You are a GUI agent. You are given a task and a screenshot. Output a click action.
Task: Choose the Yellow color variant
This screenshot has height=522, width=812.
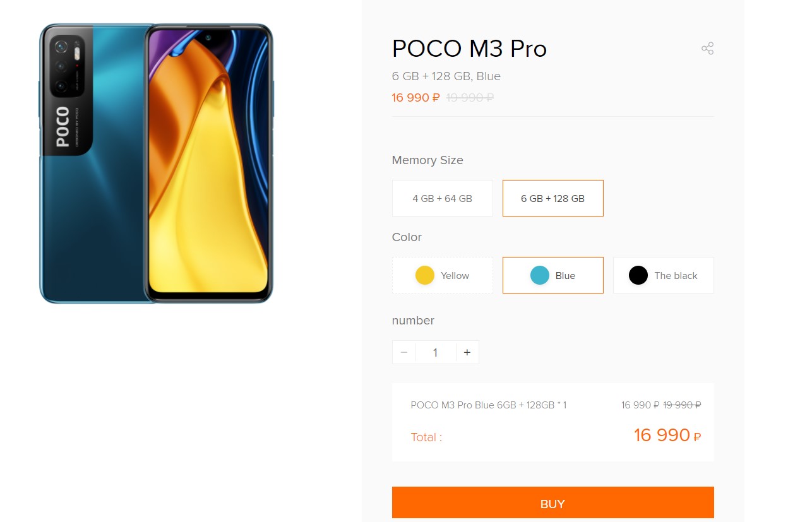pos(442,275)
